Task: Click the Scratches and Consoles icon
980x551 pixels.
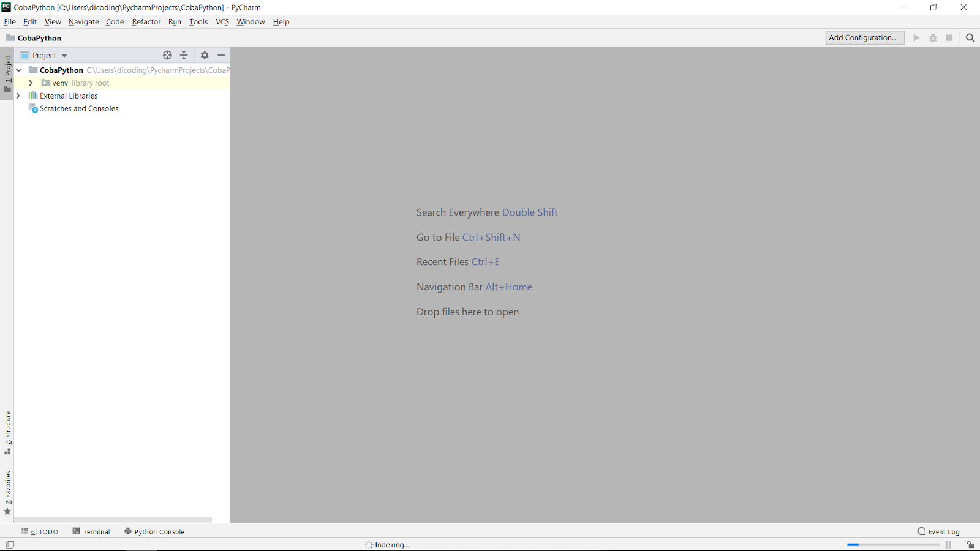Action: (x=33, y=108)
